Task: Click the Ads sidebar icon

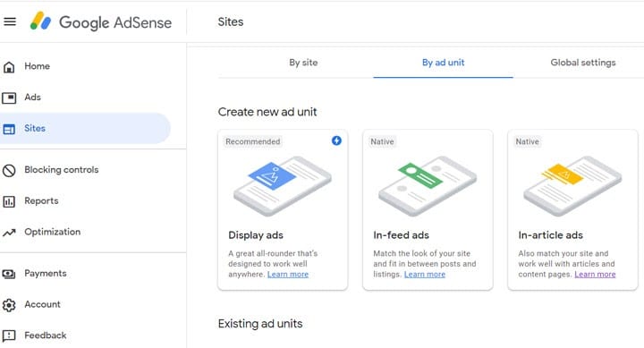Action: point(9,98)
